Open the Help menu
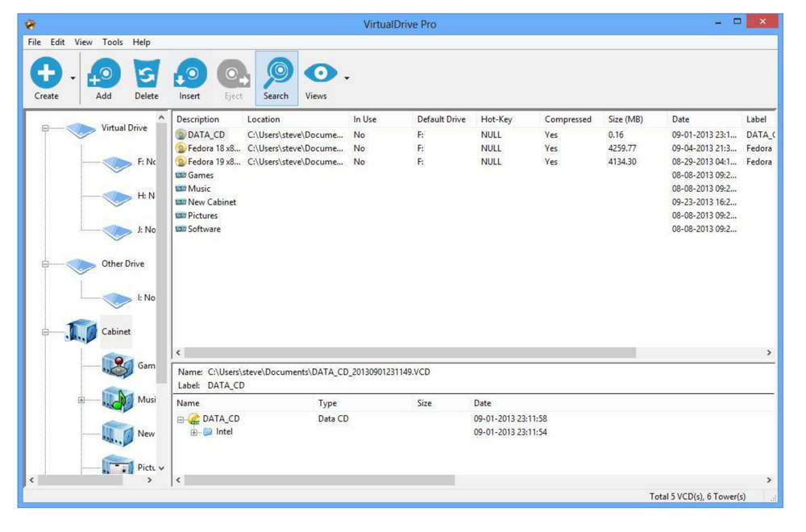The width and height of the screenshot is (806, 532). point(141,42)
